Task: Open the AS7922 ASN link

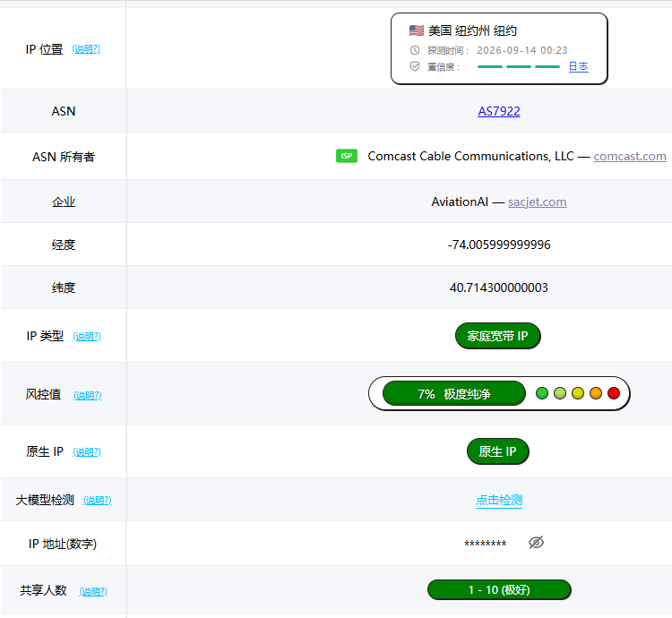Action: [499, 111]
